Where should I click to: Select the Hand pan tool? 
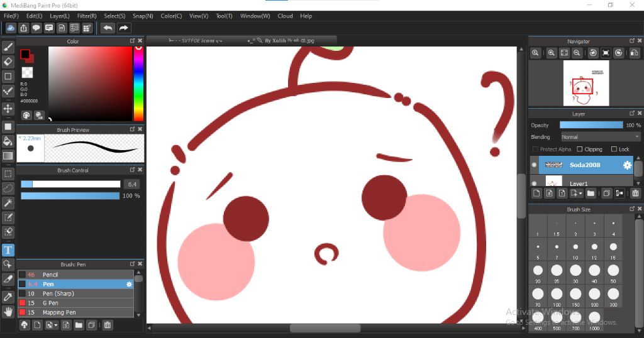(x=8, y=312)
